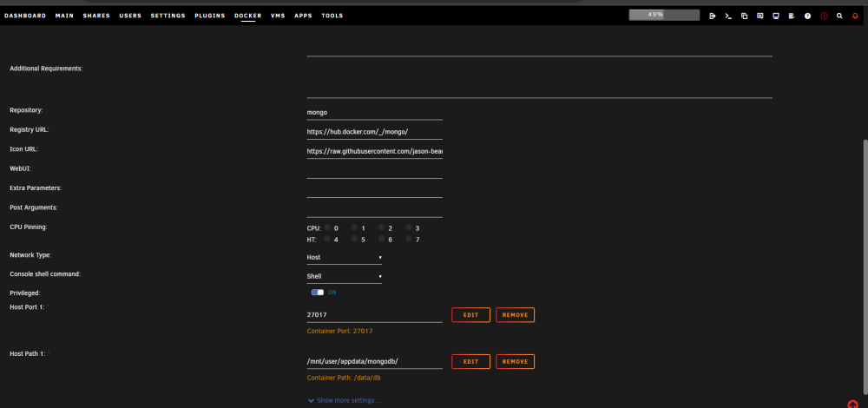
Task: Open the Users menu
Action: pos(130,16)
